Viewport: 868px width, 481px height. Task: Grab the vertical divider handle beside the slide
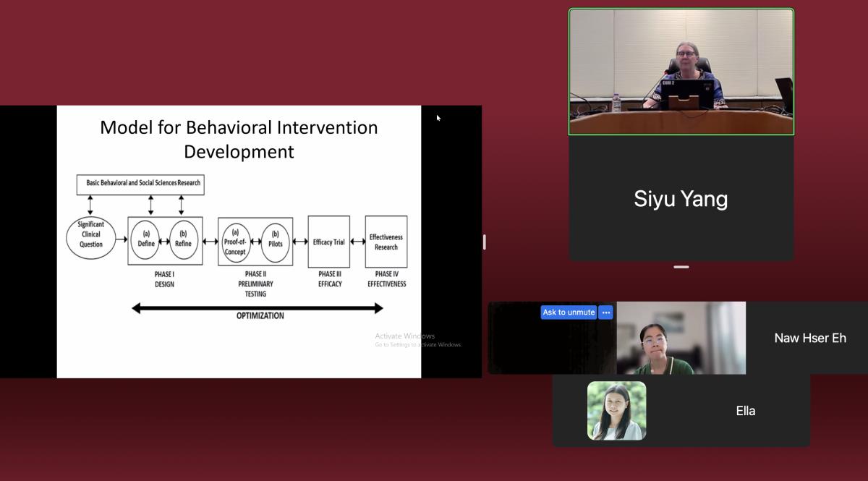[x=484, y=242]
